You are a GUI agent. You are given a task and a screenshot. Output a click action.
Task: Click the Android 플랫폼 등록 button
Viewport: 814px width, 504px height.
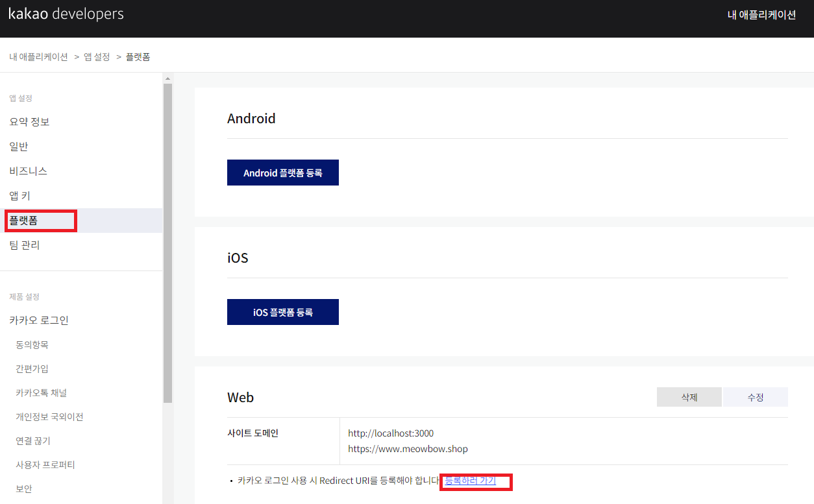point(283,173)
